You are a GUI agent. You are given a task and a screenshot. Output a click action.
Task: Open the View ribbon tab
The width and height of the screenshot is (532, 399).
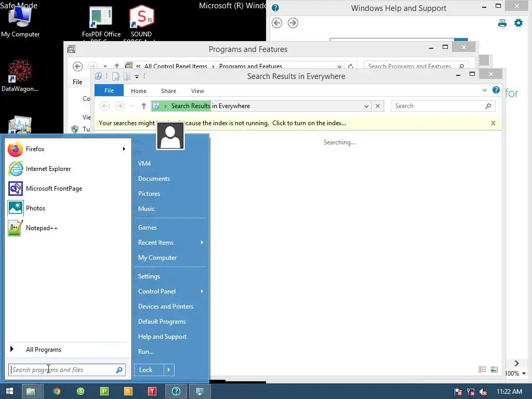[197, 91]
